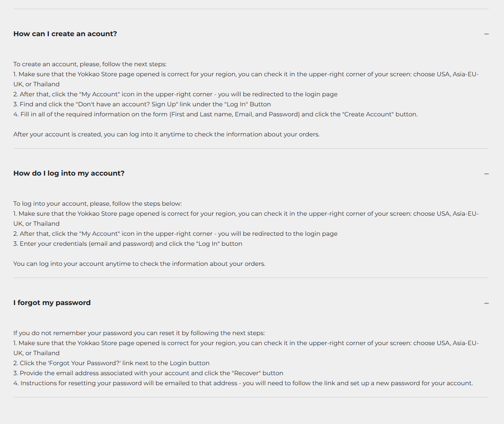Screen dimensions: 504x424
Task: Click the 'Create Account' button instruction line
Action: [x=215, y=114]
